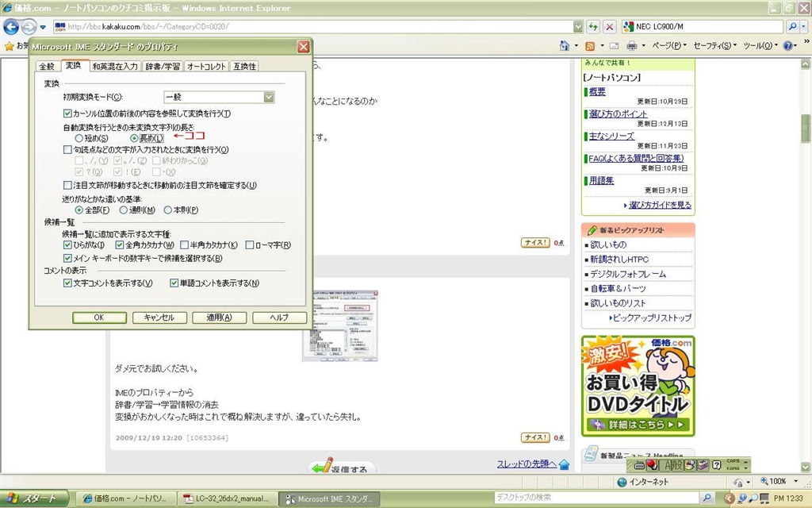Expand the search provider dropdown arrow

pyautogui.click(x=804, y=26)
